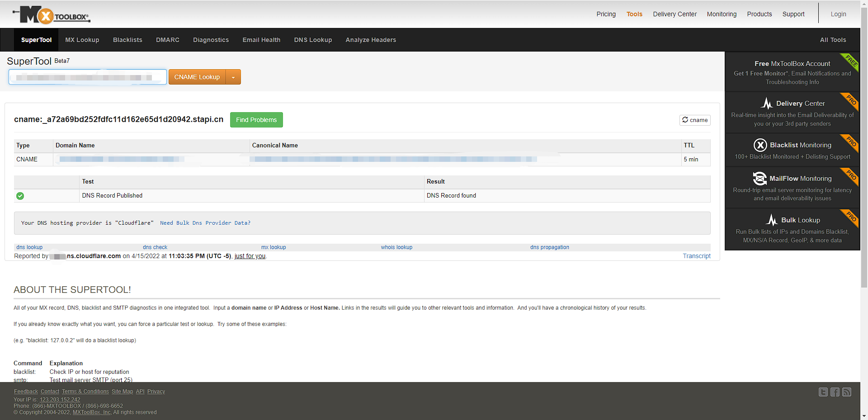Open Need Bulk Dns Provider Data link
The height and width of the screenshot is (420, 868).
click(x=205, y=223)
